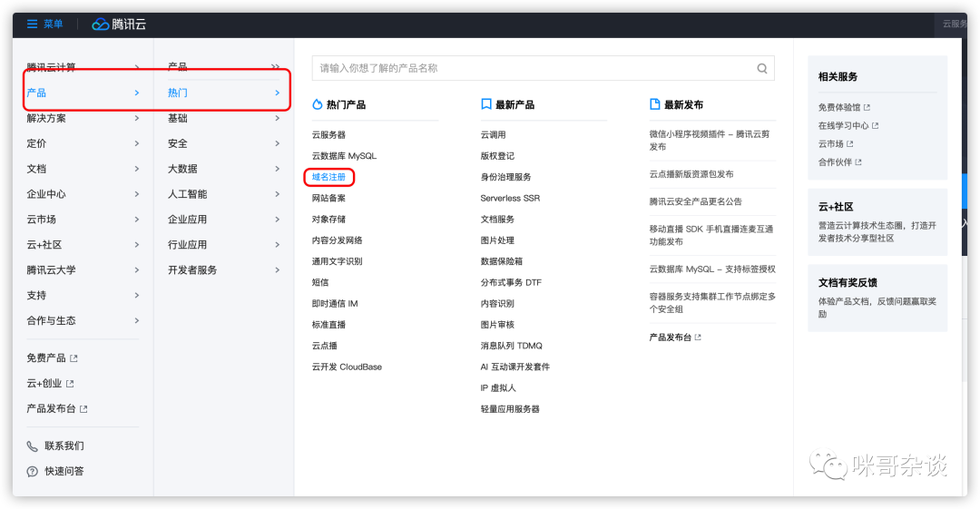Open the 版权登记 link
Image resolution: width=980 pixels, height=509 pixels.
[497, 156]
